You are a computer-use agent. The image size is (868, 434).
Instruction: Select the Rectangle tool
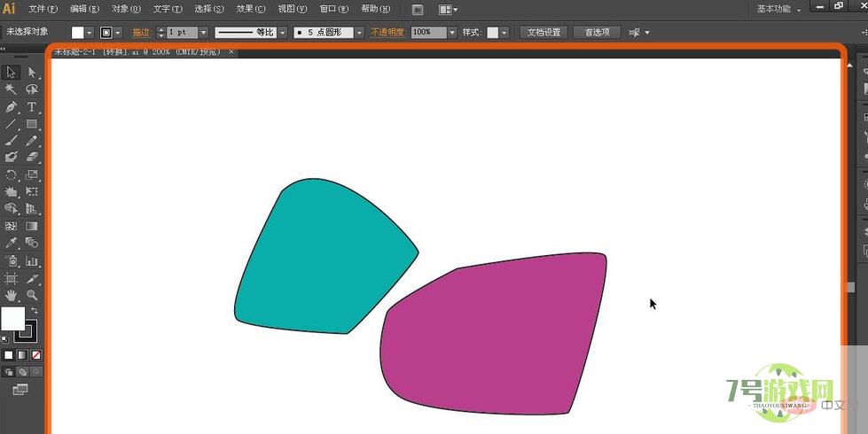32,124
